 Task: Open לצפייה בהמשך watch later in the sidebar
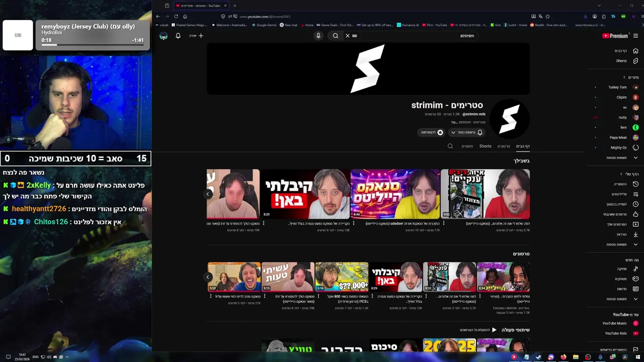tap(622, 204)
